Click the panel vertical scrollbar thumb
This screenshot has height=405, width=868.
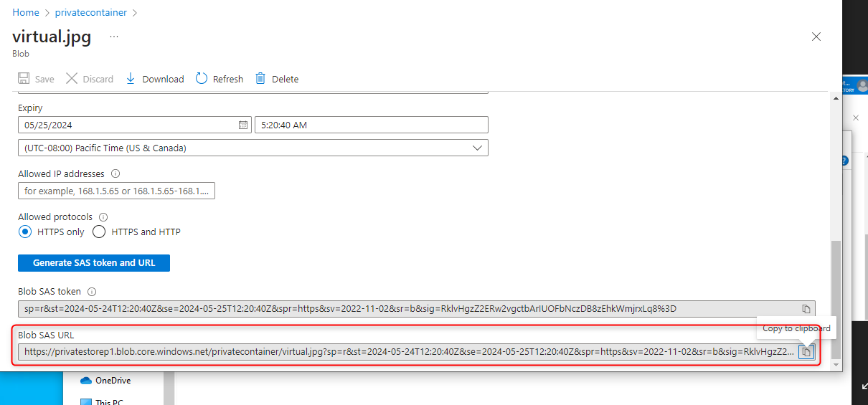835,300
